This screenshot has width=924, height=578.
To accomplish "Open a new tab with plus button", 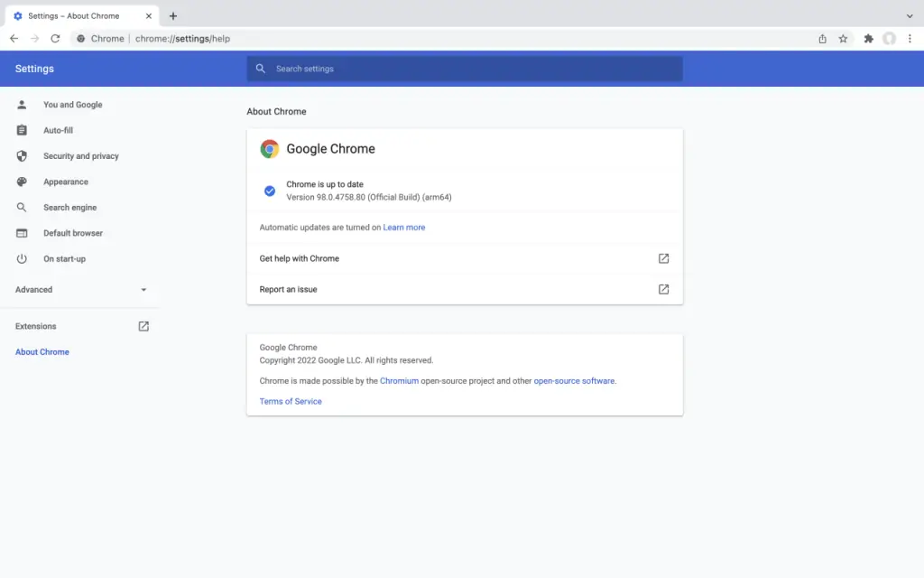I will [x=173, y=16].
